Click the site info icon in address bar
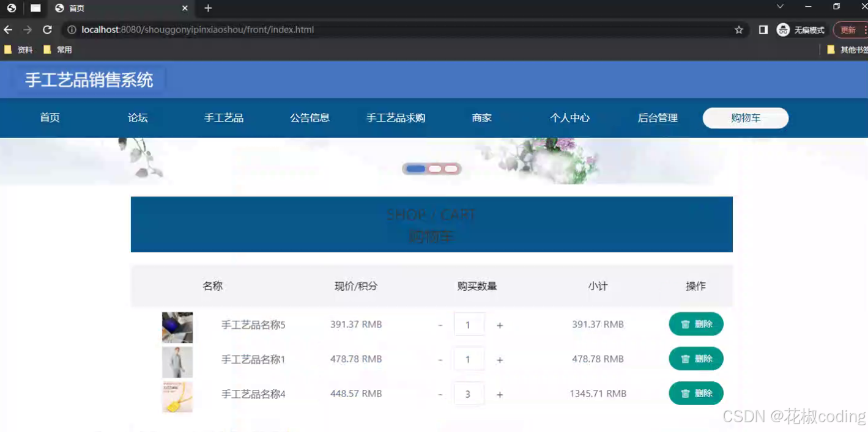This screenshot has width=868, height=432. click(73, 29)
